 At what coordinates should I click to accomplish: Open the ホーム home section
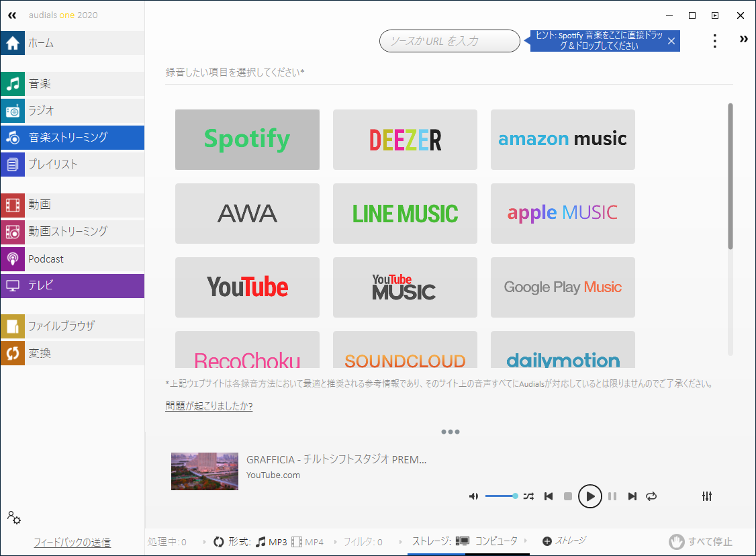click(73, 43)
